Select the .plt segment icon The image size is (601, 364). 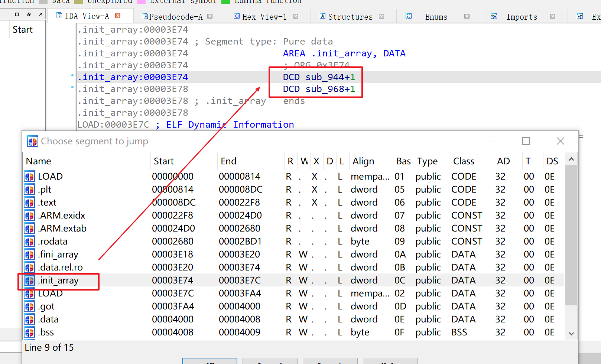29,189
